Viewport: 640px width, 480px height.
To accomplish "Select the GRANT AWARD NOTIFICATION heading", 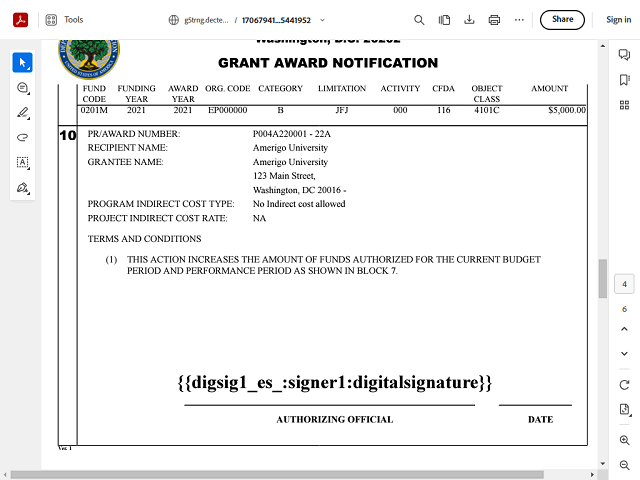I will 328,63.
